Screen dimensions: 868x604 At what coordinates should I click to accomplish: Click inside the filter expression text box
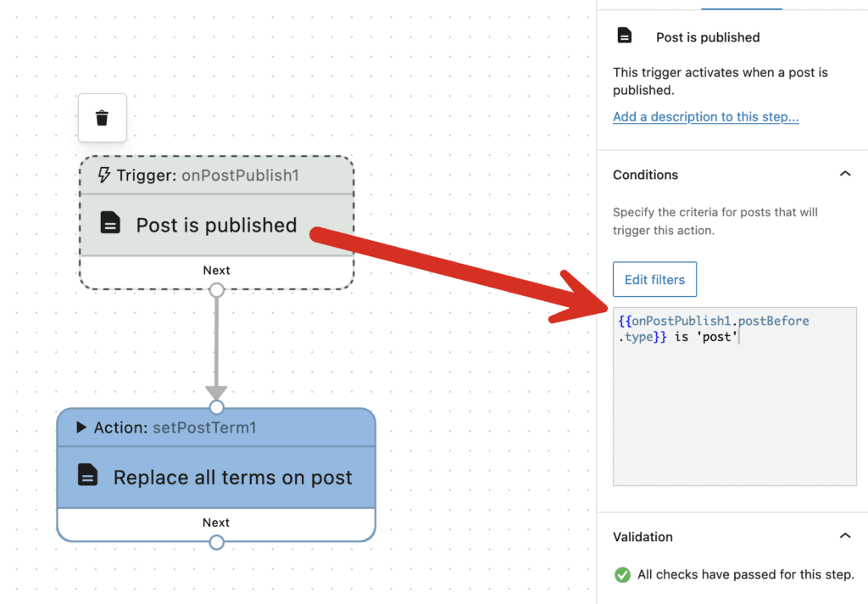pyautogui.click(x=734, y=407)
